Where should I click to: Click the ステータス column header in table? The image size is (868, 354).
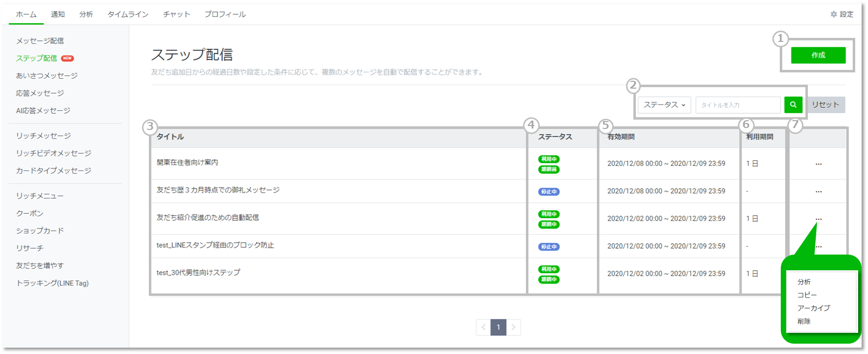[555, 137]
